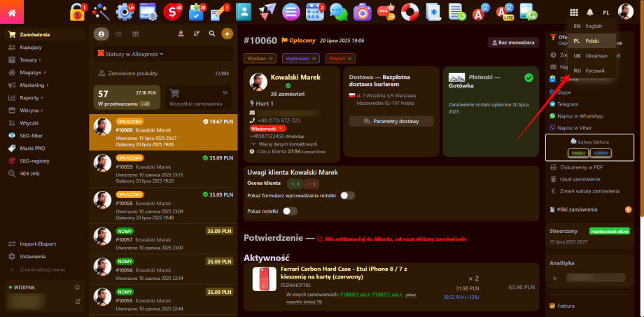The image size is (644, 317).
Task: Select the customer view icon in orders panel
Action: click(101, 34)
